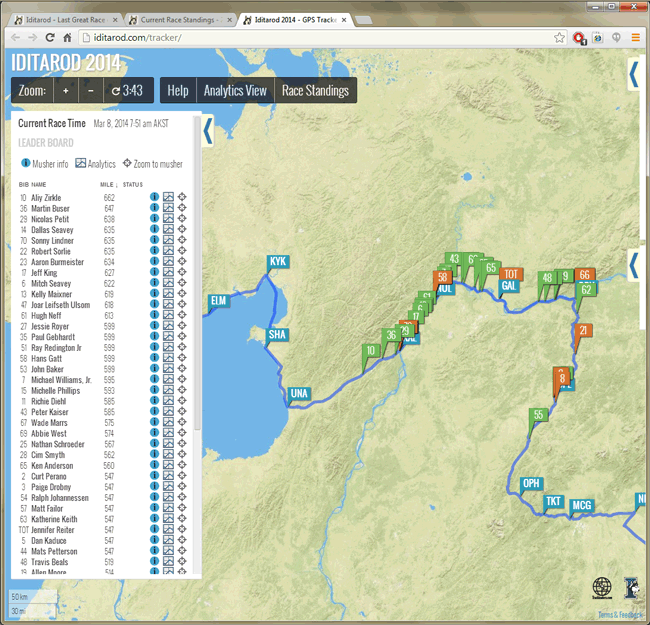Select the Iditarod 2014 GPS Tracker tab
Screen dimensions: 650x625
[296, 20]
